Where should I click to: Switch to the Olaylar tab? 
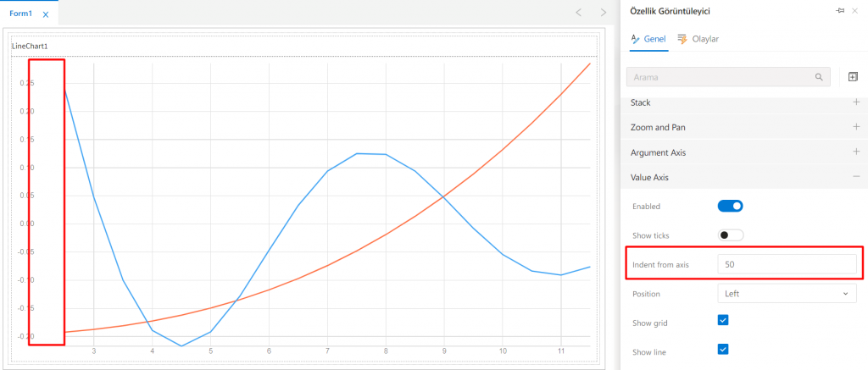tap(698, 39)
